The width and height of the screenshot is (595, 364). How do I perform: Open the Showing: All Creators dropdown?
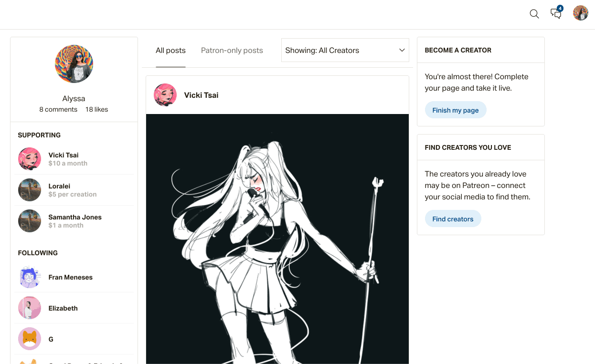[345, 50]
